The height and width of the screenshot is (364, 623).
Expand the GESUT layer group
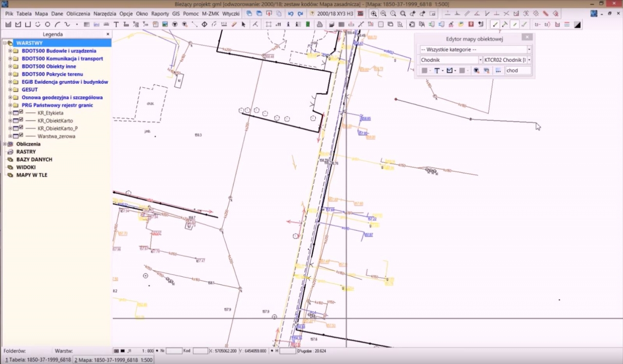click(x=10, y=90)
